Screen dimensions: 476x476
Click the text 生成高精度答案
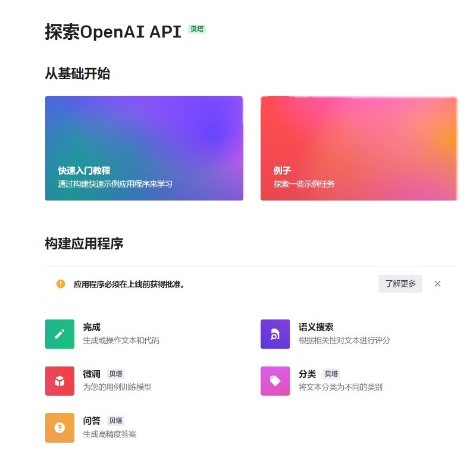(x=109, y=434)
